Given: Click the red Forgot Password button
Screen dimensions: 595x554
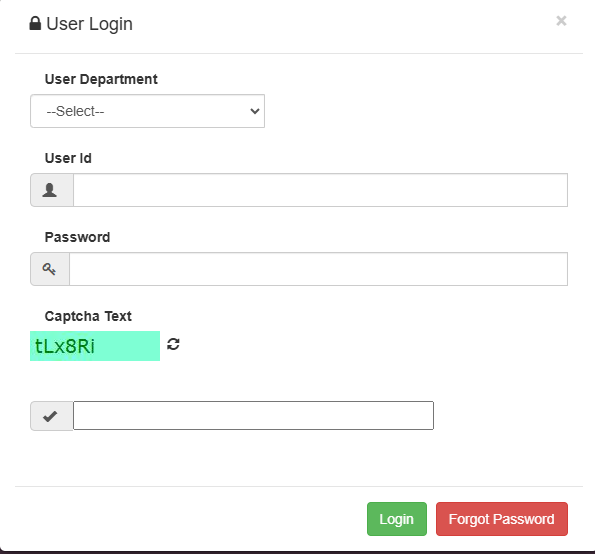Looking at the screenshot, I should coord(502,519).
